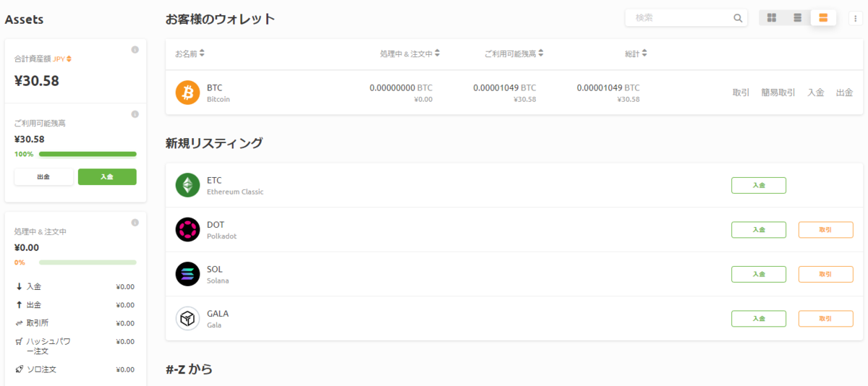Click the Ethereum Classic coin icon
The height and width of the screenshot is (386, 868).
(x=187, y=186)
